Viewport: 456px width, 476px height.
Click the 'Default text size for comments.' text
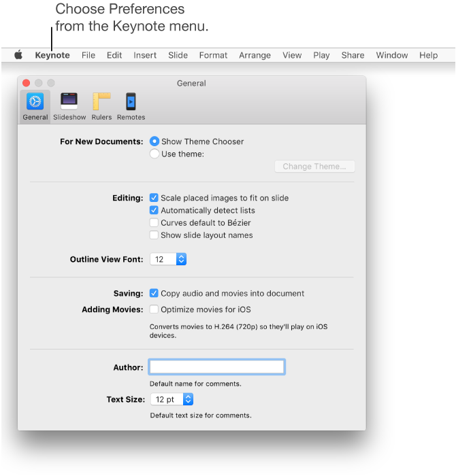[x=201, y=415]
